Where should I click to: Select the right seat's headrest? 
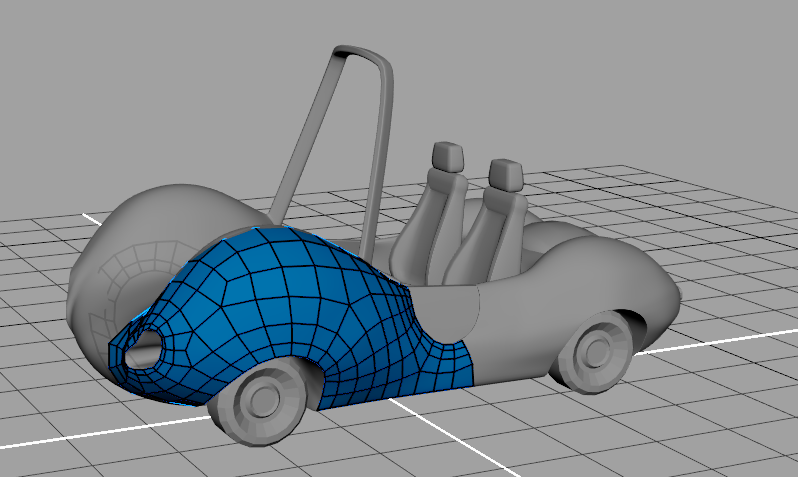pos(505,174)
